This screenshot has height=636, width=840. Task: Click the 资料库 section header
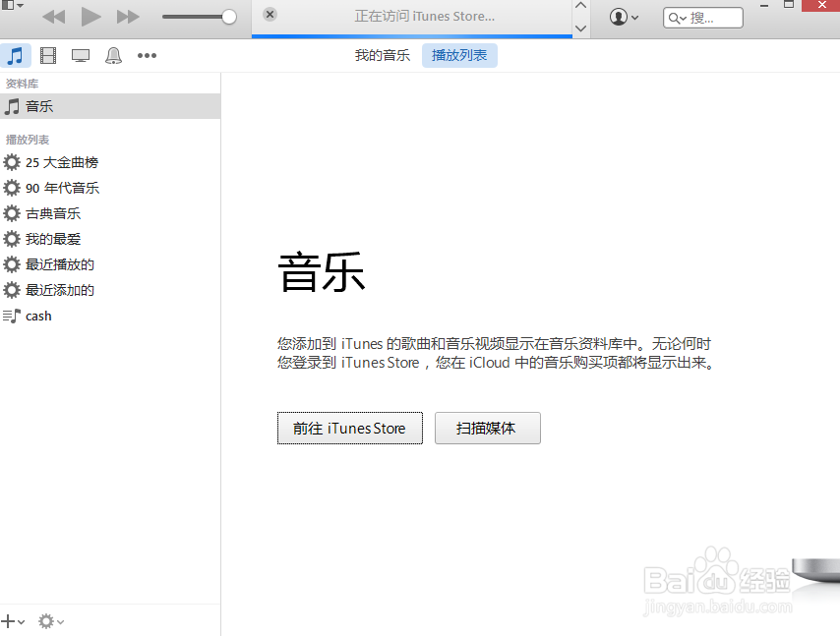pyautogui.click(x=22, y=84)
